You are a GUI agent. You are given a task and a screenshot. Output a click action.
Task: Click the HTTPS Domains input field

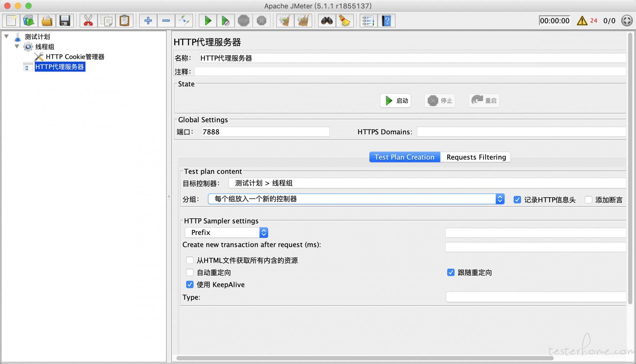tap(521, 132)
